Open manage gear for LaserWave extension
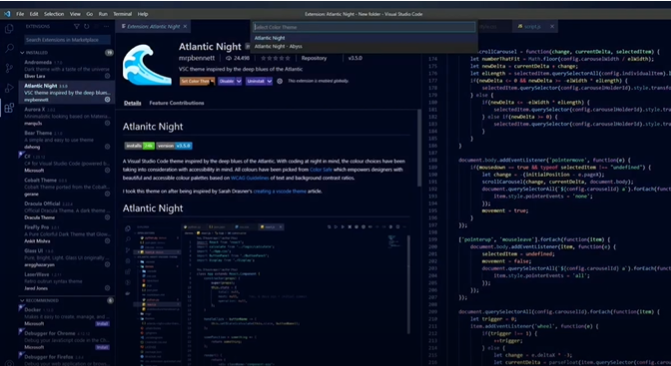671x366 pixels. pos(107,288)
